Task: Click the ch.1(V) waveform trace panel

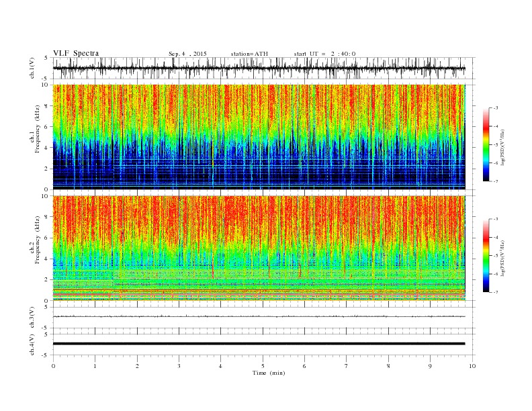Action: pyautogui.click(x=263, y=68)
